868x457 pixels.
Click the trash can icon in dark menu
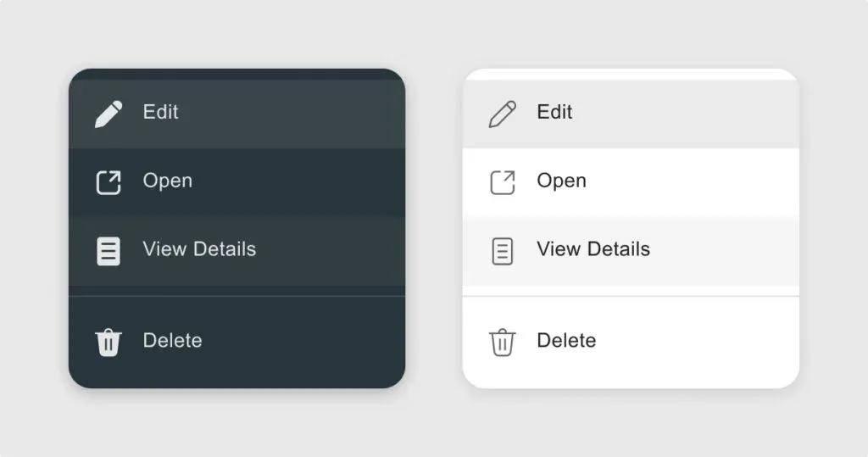pos(108,343)
